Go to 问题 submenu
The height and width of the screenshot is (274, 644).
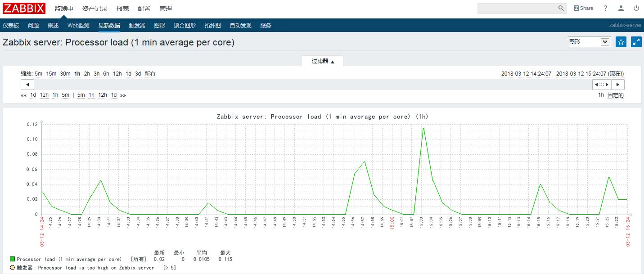pos(33,26)
